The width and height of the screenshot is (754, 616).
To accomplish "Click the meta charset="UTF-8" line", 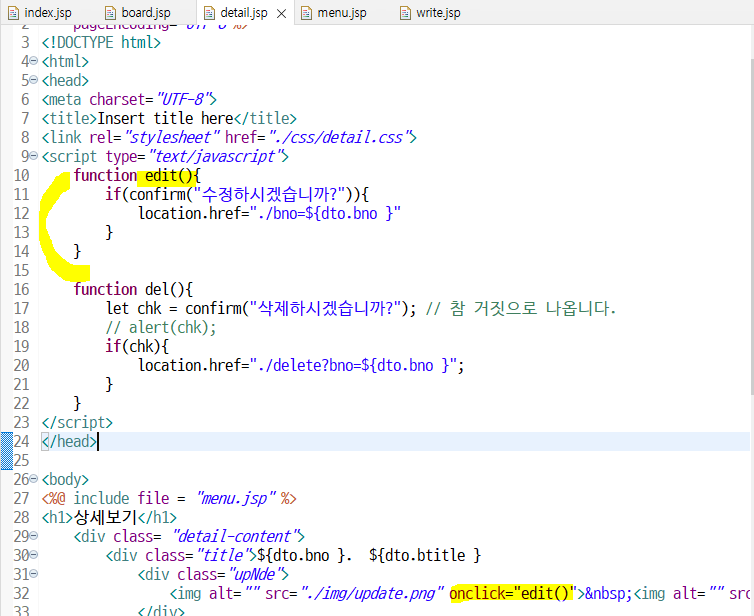I will pos(129,99).
